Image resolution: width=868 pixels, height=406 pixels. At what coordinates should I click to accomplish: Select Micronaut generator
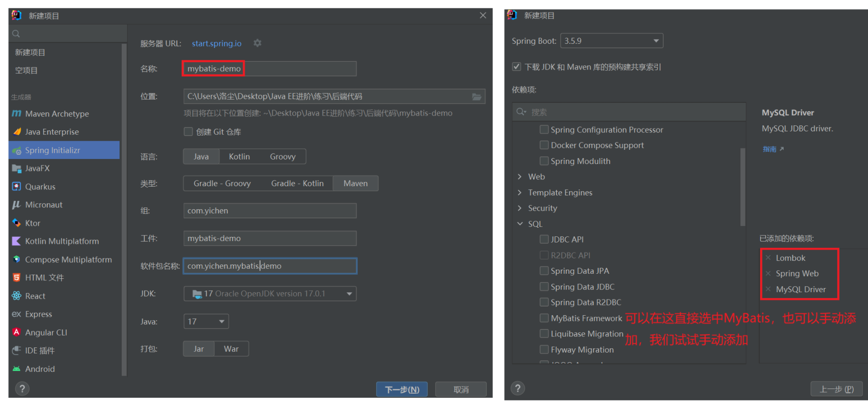(64, 205)
